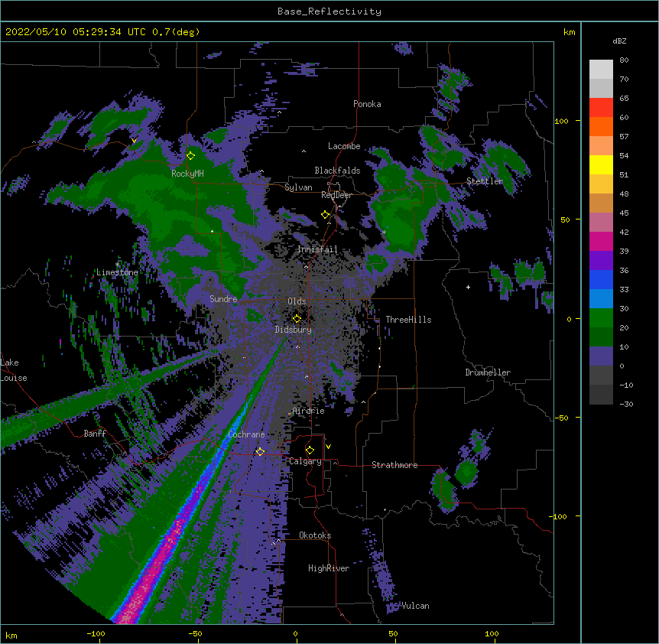Viewport: 659px width, 644px height.
Task: Click the km unit label at bottom left
Action: (x=11, y=635)
